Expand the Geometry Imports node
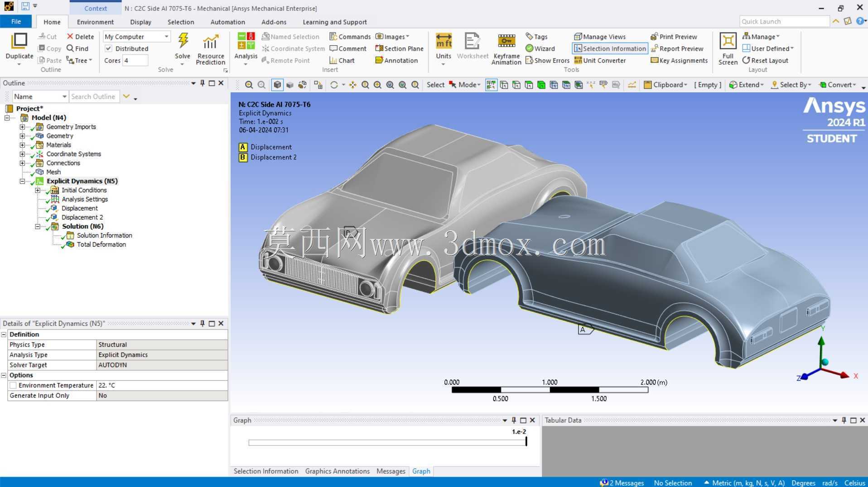Viewport: 868px width, 487px height. [x=22, y=127]
